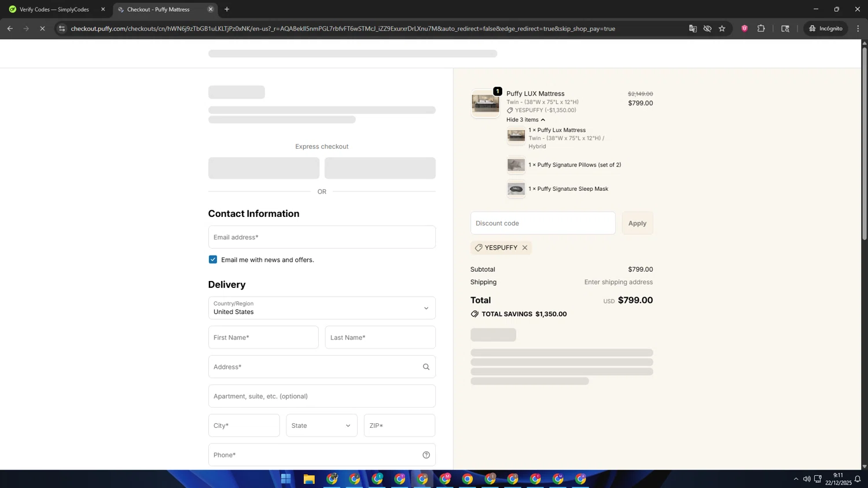Image resolution: width=868 pixels, height=488 pixels.
Task: Click the ZIP field
Action: point(399,426)
